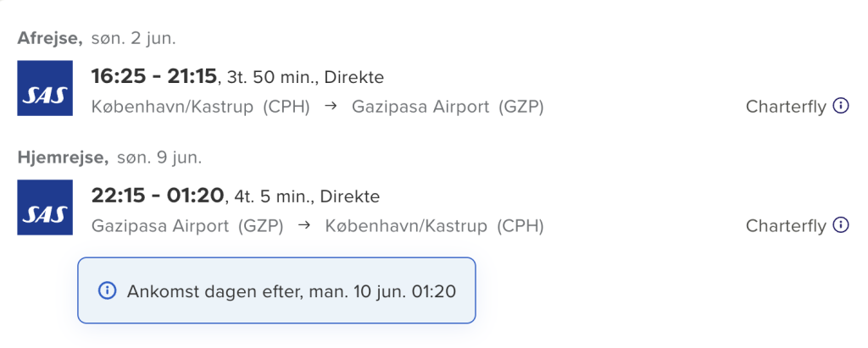868x348 pixels.
Task: Click the arrow between GZP and CPH
Action: (305, 227)
